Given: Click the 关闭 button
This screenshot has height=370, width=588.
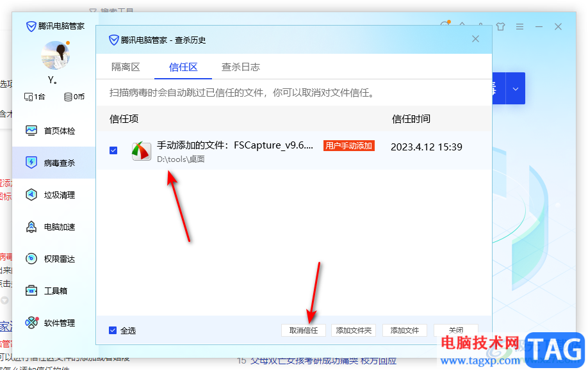Looking at the screenshot, I should pyautogui.click(x=456, y=330).
